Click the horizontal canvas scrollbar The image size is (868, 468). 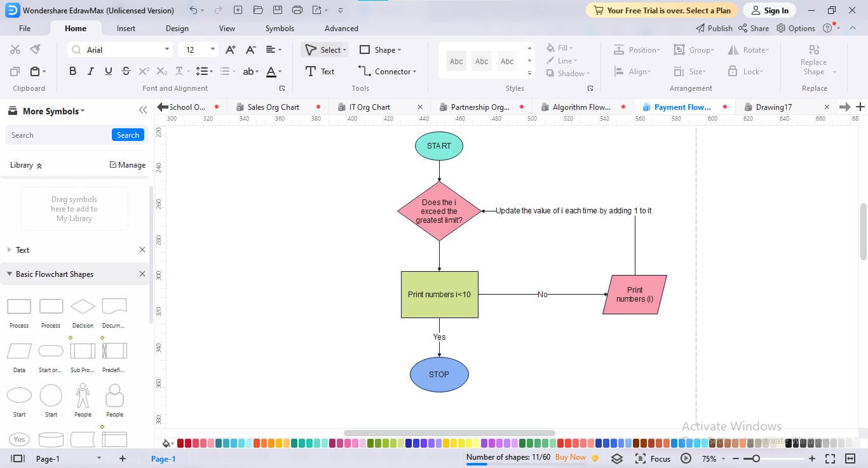coord(449,433)
